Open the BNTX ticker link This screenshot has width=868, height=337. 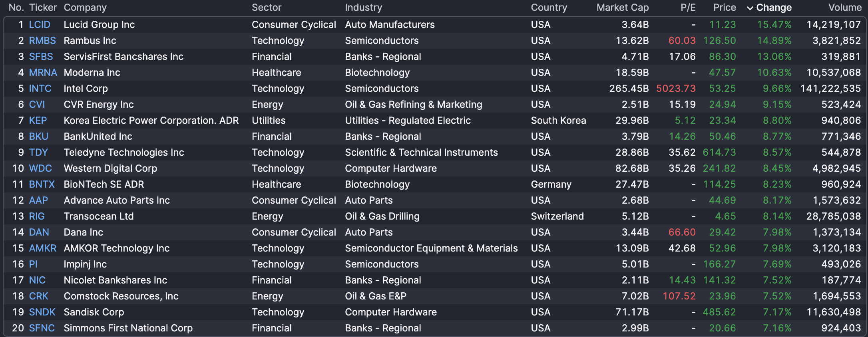(42, 184)
